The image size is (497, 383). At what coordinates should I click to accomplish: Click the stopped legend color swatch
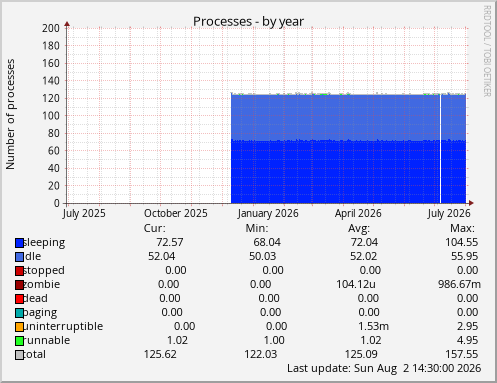coord(19,271)
